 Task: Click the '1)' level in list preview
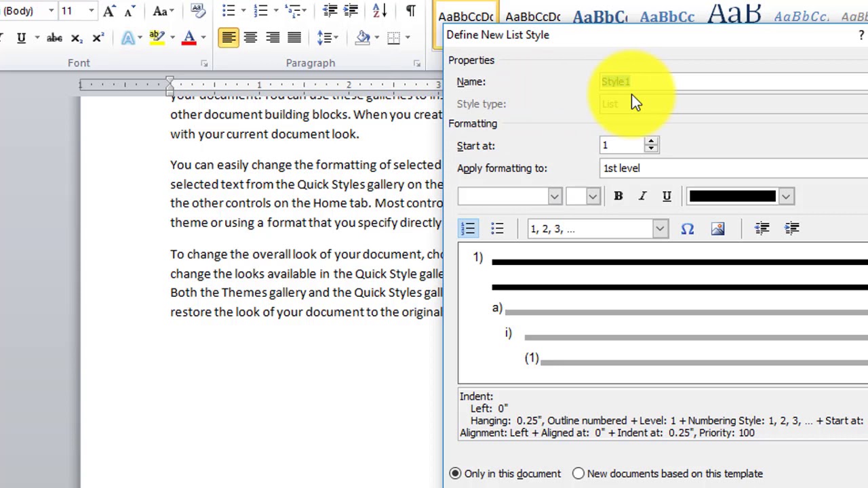click(478, 258)
